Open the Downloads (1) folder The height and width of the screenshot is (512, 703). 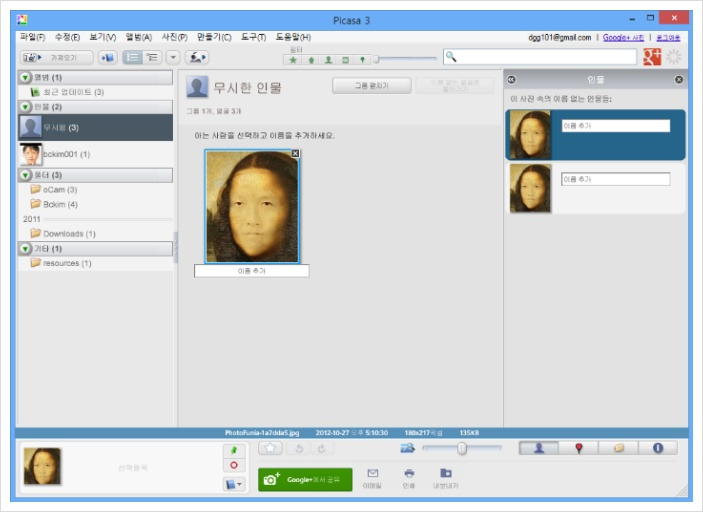95,234
